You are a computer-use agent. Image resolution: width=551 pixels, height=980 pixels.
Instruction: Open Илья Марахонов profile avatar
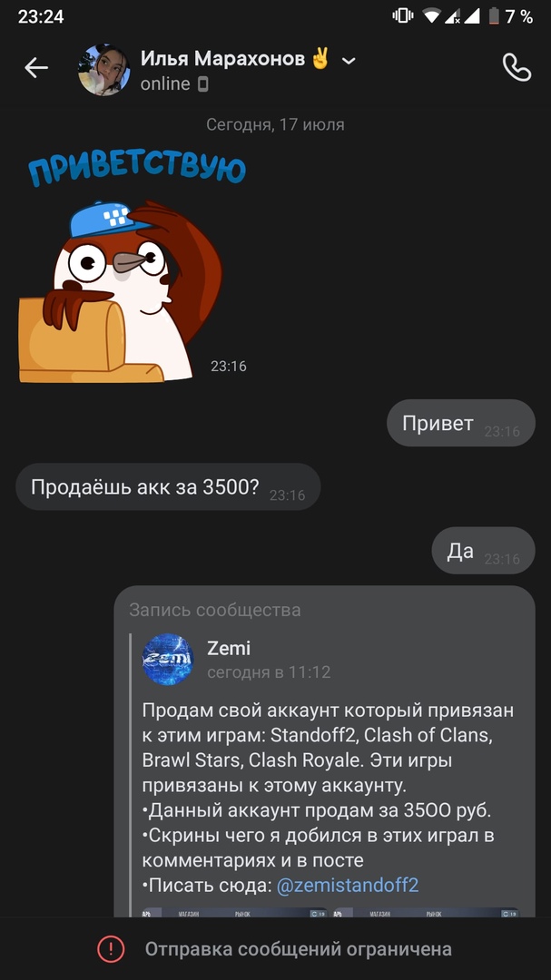[x=103, y=69]
